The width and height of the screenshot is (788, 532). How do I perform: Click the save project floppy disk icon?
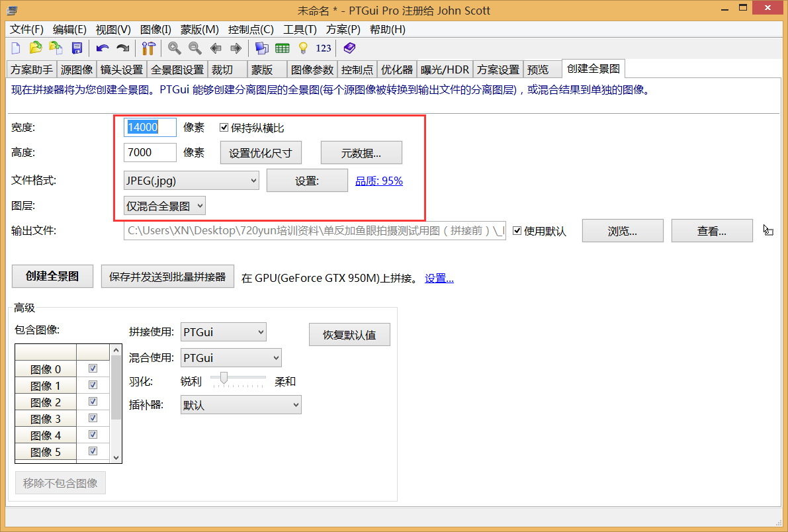click(77, 48)
